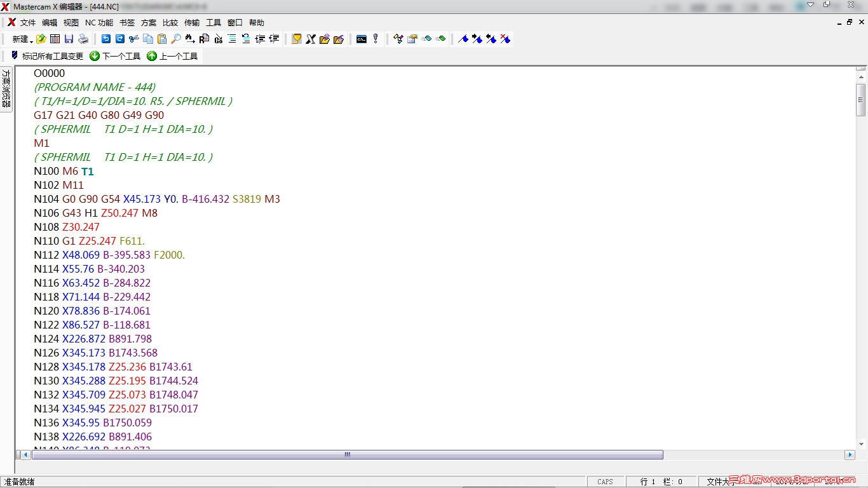Open the 视图 menu

tap(71, 23)
